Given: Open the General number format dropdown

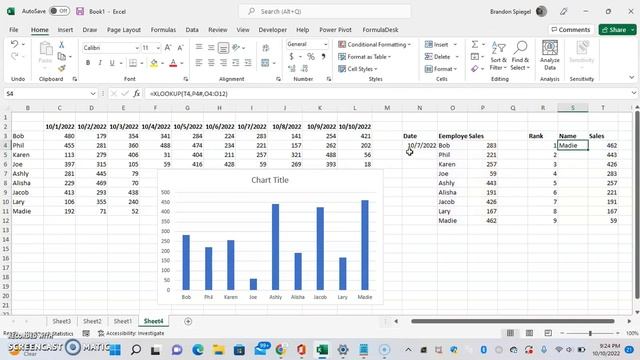Looking at the screenshot, I should point(325,44).
